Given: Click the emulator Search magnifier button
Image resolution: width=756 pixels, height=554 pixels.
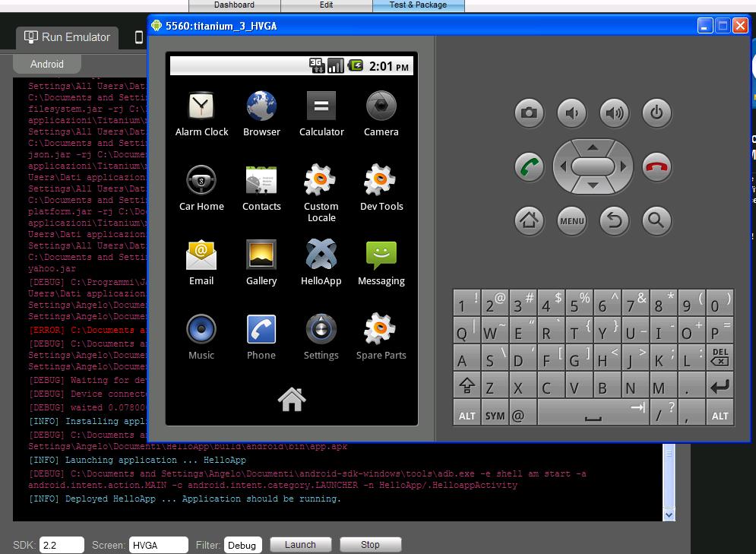Looking at the screenshot, I should pos(656,221).
